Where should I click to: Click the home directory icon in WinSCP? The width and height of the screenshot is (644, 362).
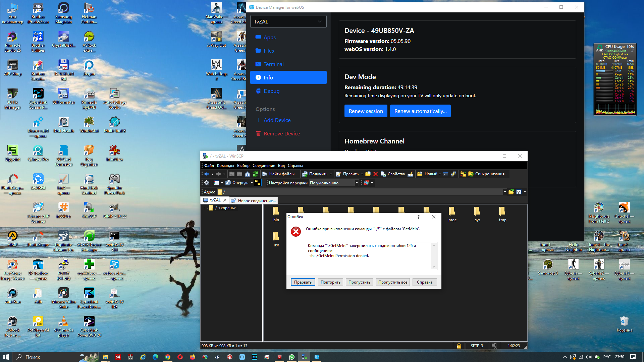(x=248, y=174)
